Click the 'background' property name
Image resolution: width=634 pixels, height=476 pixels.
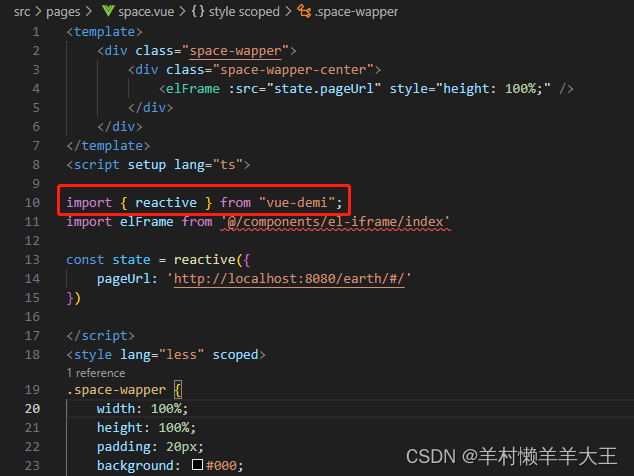135,466
